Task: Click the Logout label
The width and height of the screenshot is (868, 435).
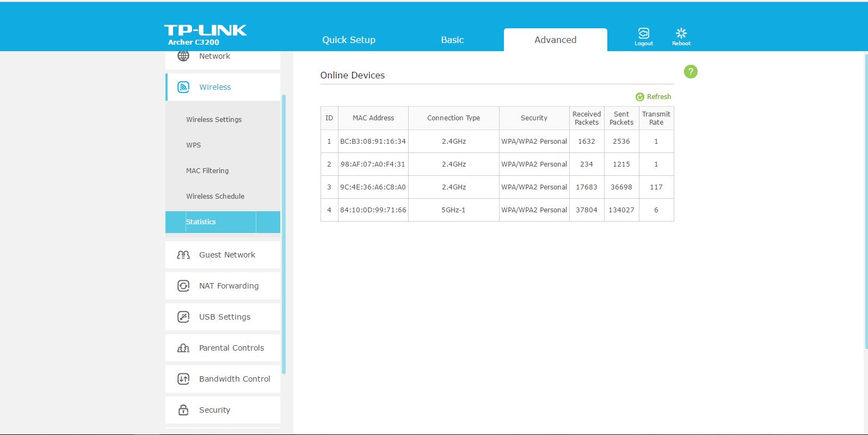Action: pyautogui.click(x=644, y=44)
